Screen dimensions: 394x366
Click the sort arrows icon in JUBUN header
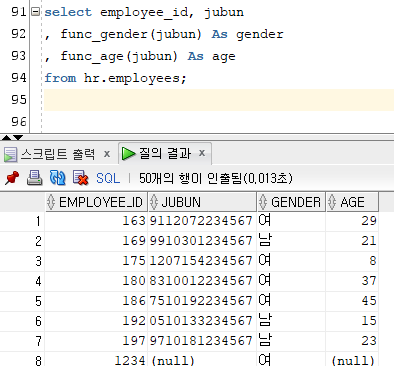[x=154, y=202]
